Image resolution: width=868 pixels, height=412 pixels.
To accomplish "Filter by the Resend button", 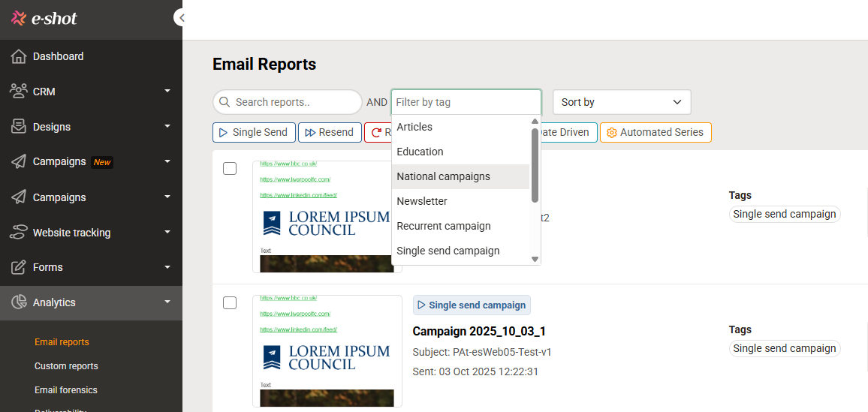I will (330, 133).
